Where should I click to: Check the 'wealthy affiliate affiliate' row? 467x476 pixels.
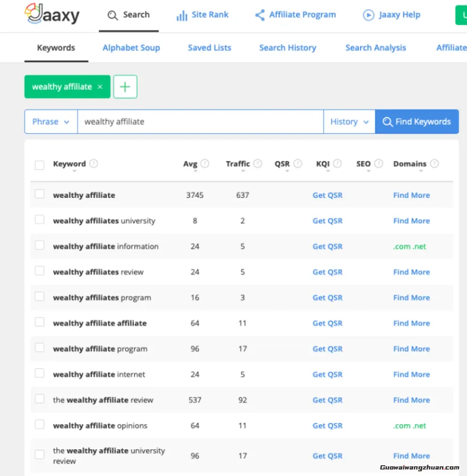39,322
